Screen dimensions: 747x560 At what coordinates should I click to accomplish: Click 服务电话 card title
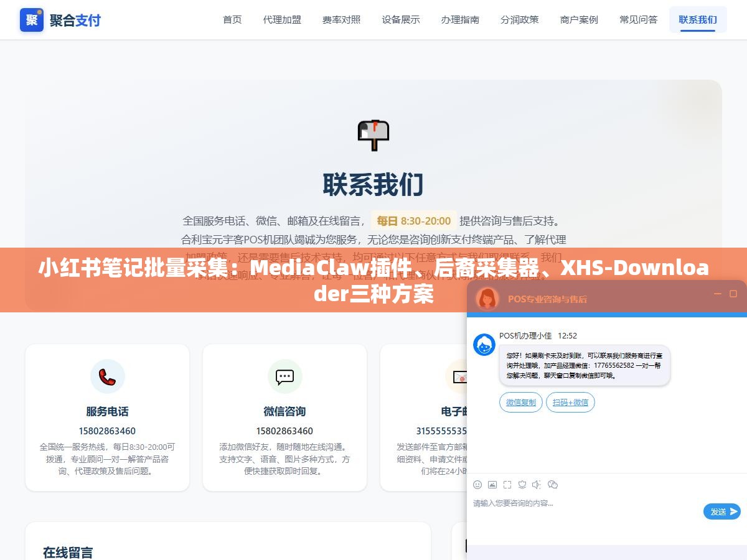(107, 411)
